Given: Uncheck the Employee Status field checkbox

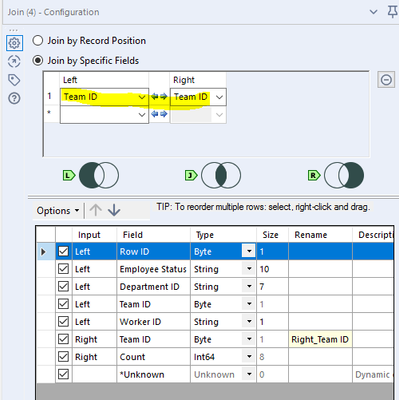Looking at the screenshot, I should point(63,269).
